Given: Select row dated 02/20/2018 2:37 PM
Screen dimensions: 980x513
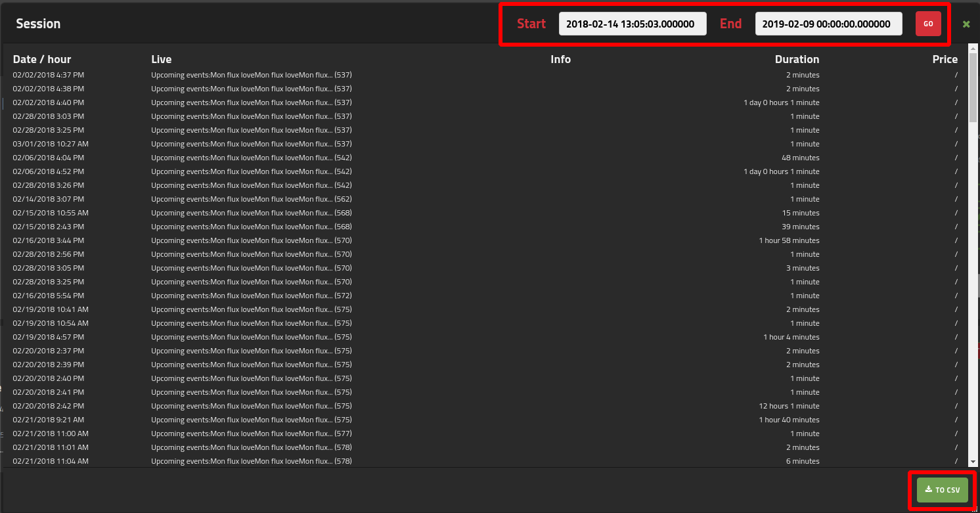Looking at the screenshot, I should click(x=485, y=351).
